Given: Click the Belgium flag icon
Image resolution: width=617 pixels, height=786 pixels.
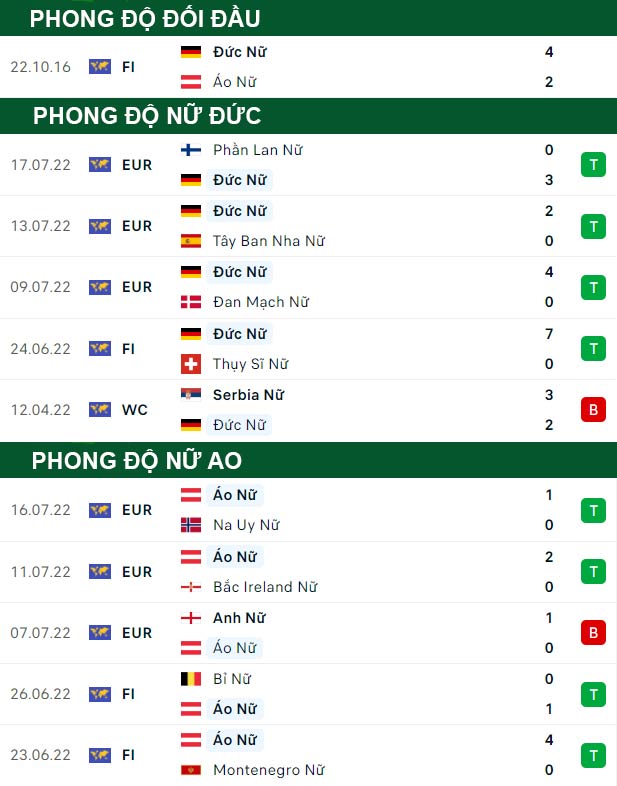Looking at the screenshot, I should pyautogui.click(x=191, y=679).
